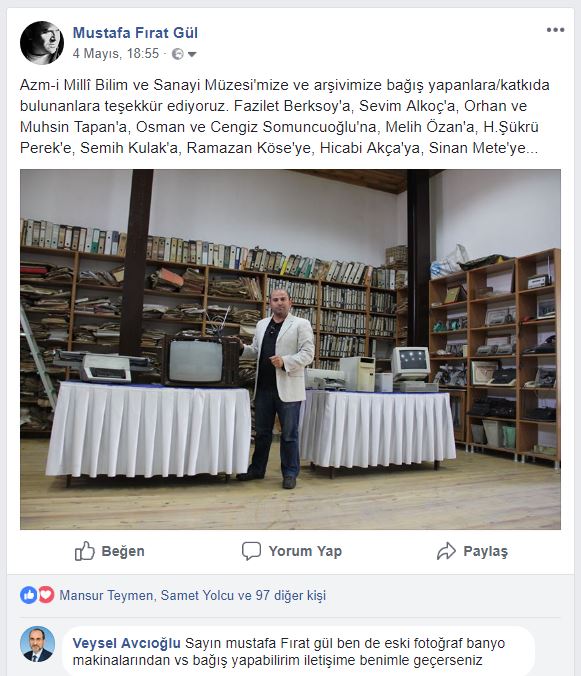Screen dimensions: 581x676
Task: Click the globe public audience icon
Action: [x=177, y=54]
